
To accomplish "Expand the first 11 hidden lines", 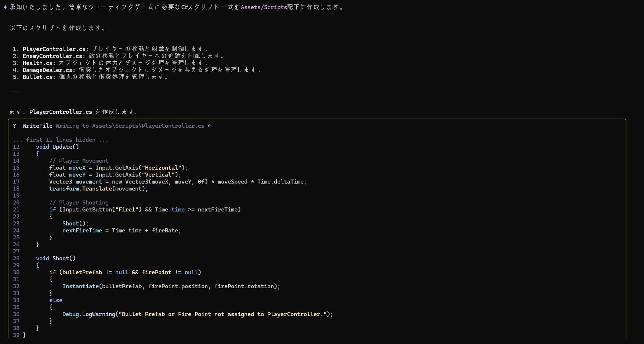I will tap(61, 140).
